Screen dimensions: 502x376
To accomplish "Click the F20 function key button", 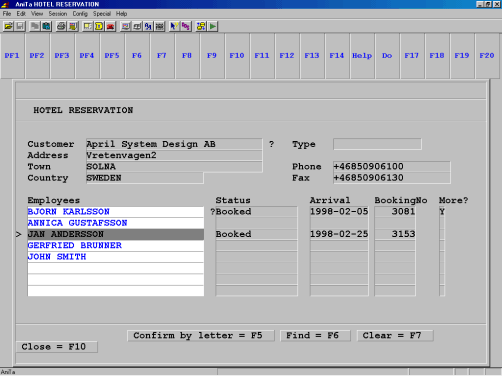I will point(487,56).
